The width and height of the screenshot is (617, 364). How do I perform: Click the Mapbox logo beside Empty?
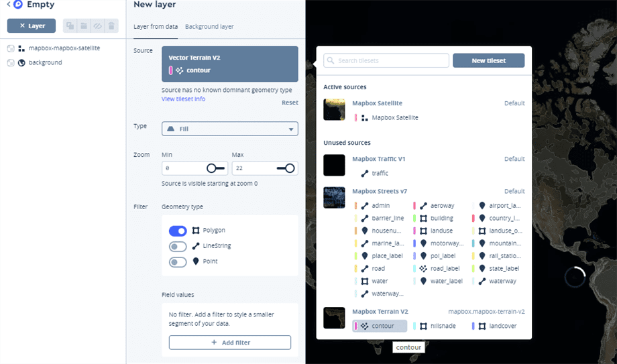pyautogui.click(x=18, y=5)
